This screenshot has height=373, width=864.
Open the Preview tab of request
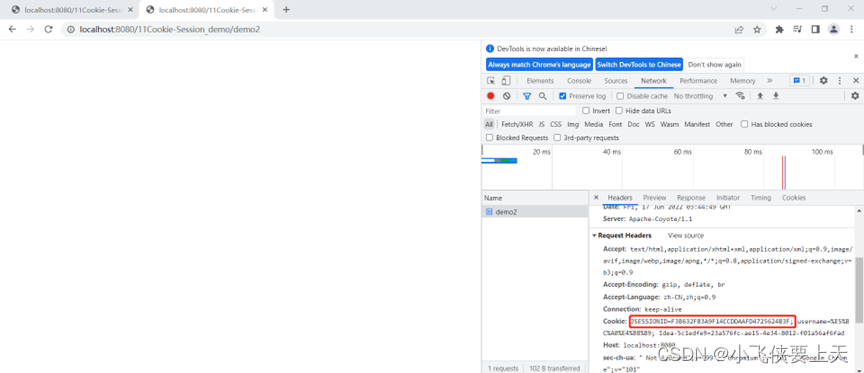coord(655,198)
